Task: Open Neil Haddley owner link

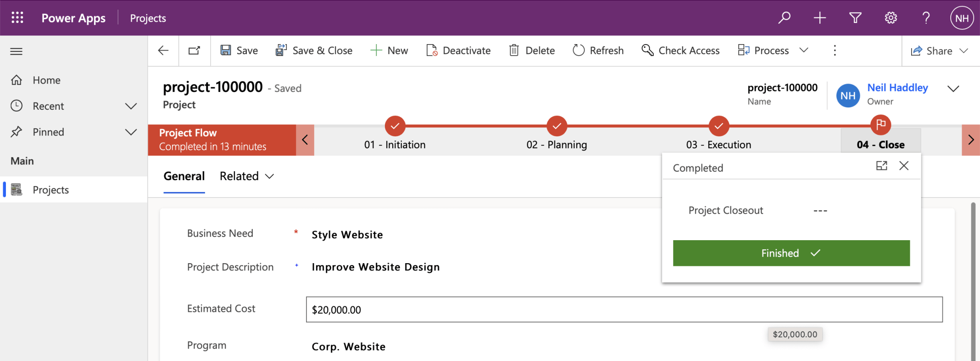Action: [897, 88]
